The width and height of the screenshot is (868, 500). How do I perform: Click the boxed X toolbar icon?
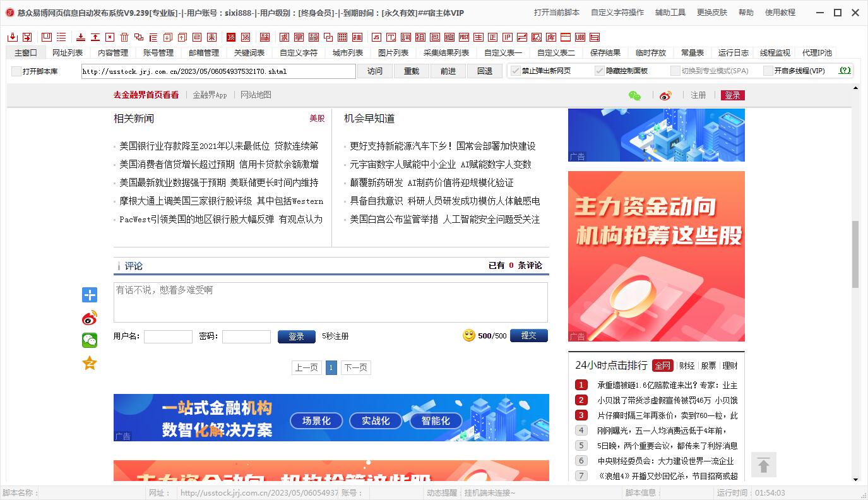(110, 37)
